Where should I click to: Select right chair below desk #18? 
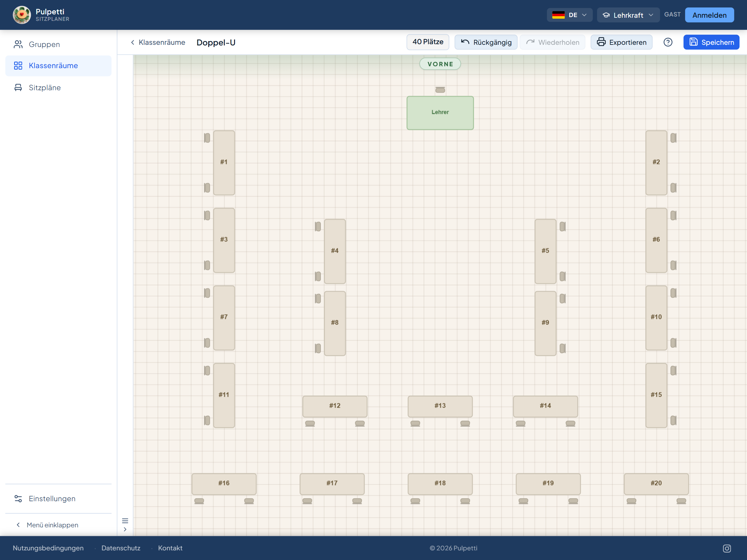tap(465, 501)
